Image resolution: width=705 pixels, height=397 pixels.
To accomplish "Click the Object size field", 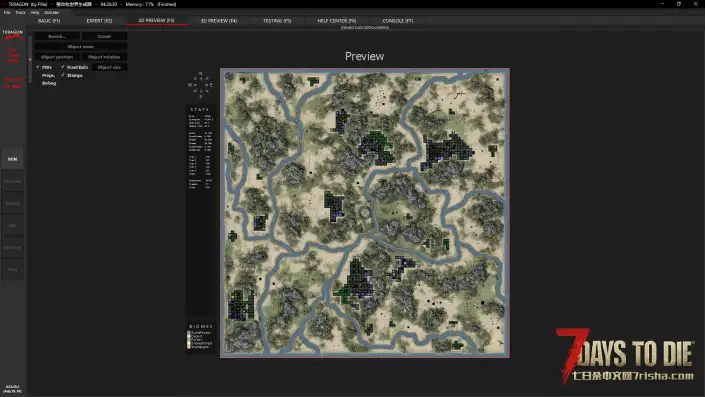I will [109, 67].
